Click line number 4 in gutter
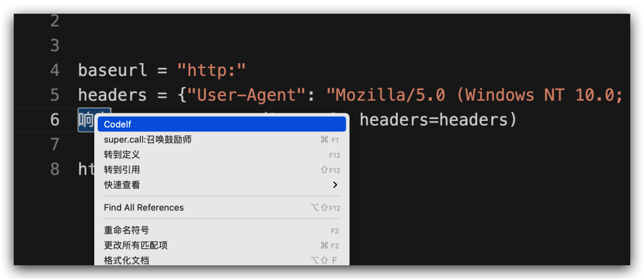Screen dimensions: 644x279 click(55, 70)
